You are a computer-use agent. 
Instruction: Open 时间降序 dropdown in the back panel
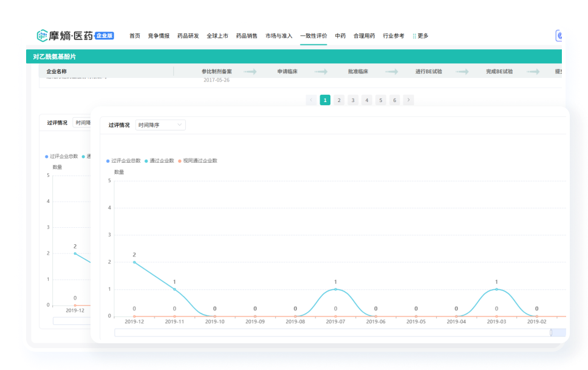coord(82,123)
